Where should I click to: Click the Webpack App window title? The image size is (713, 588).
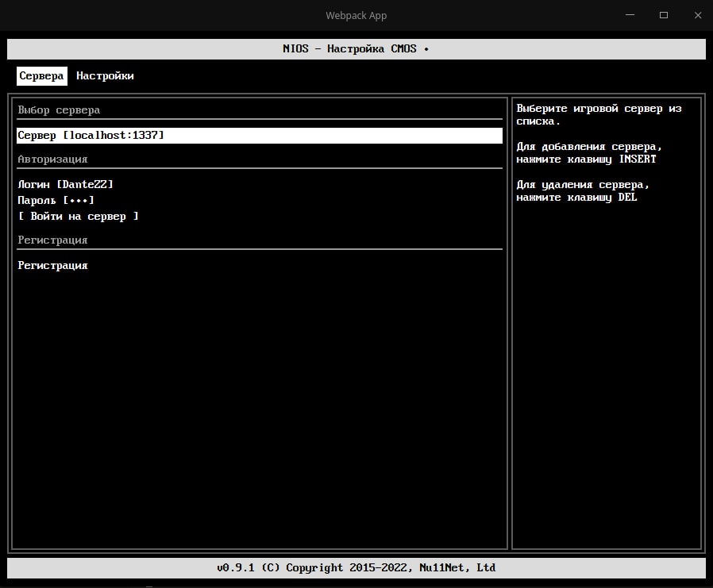[x=356, y=15]
